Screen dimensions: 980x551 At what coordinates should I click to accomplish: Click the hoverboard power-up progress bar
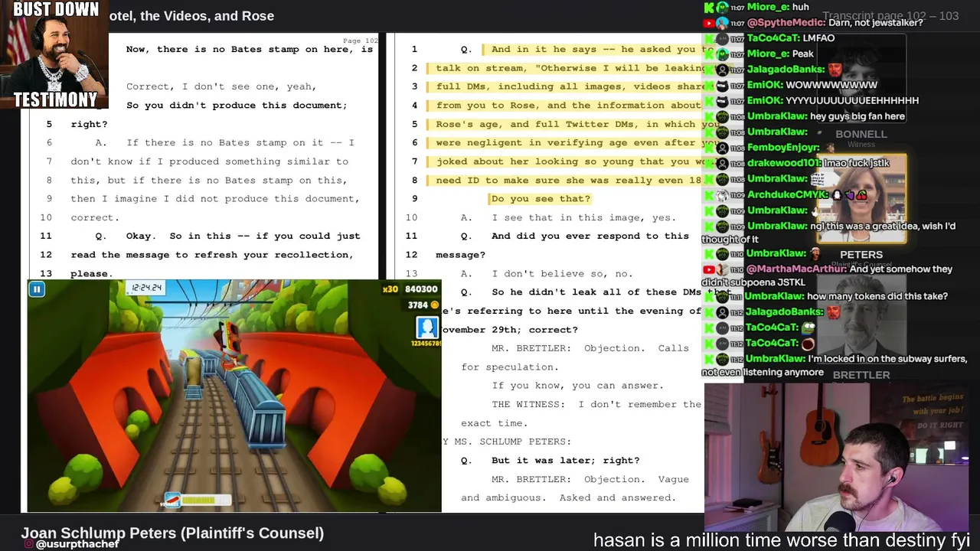coord(206,500)
